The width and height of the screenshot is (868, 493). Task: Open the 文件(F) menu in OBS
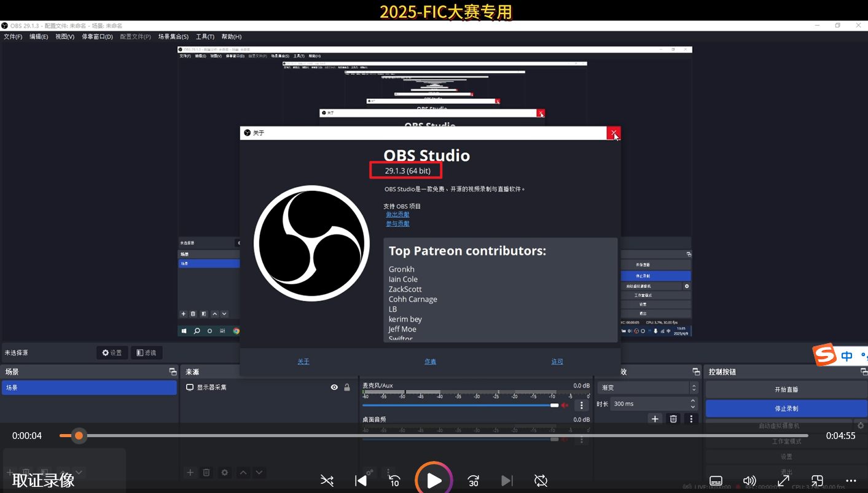[13, 37]
